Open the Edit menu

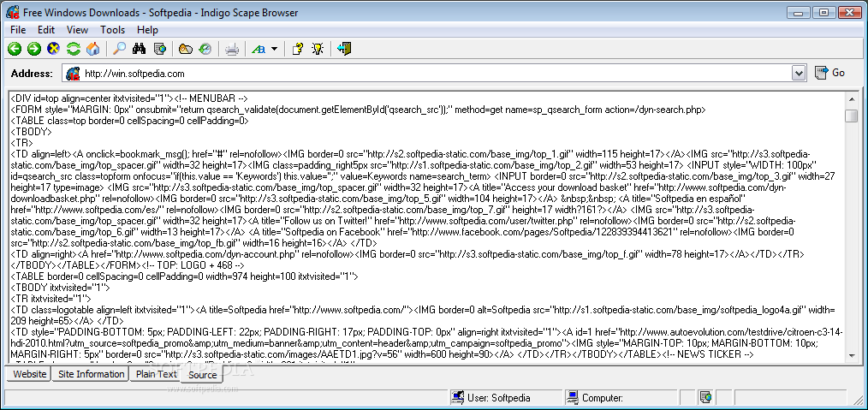pyautogui.click(x=46, y=30)
